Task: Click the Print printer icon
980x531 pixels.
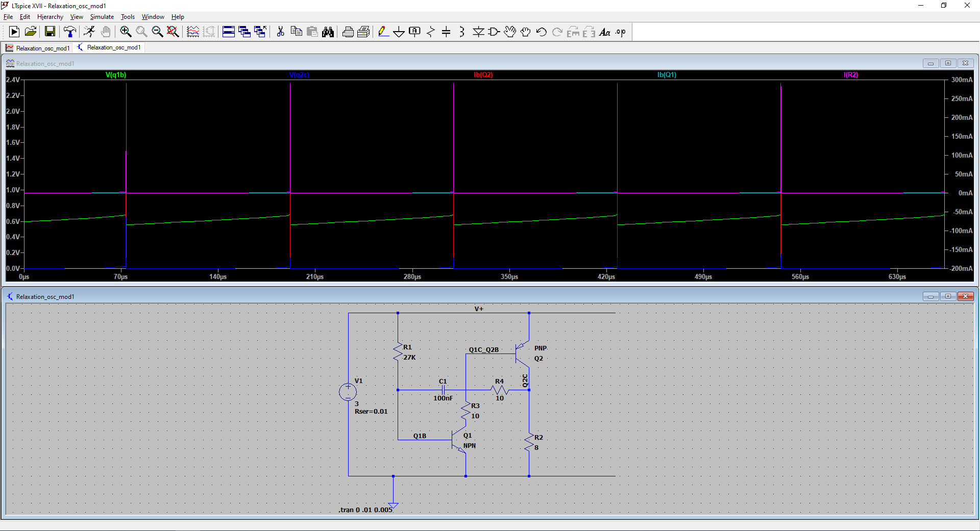Action: coord(348,32)
